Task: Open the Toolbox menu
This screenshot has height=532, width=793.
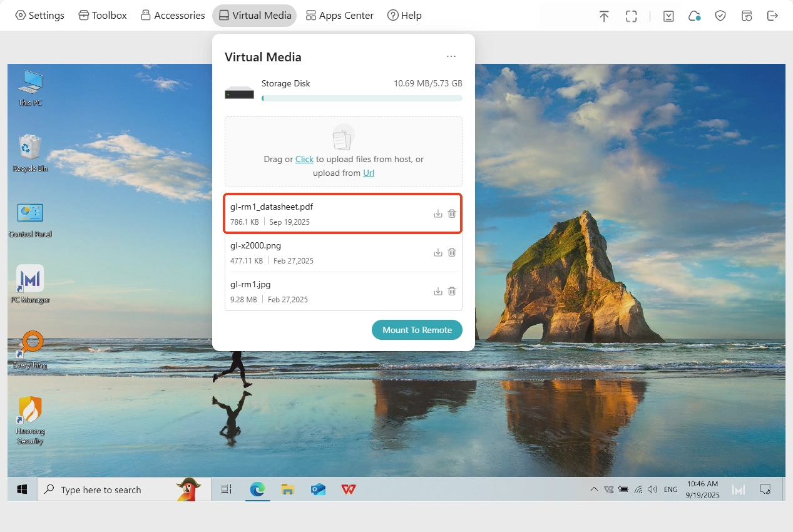Action: coord(103,16)
